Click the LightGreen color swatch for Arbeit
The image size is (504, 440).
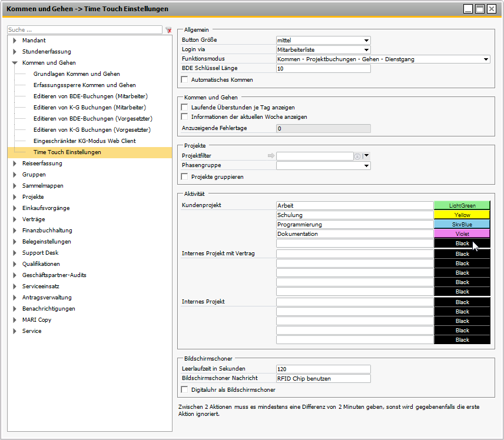(462, 206)
